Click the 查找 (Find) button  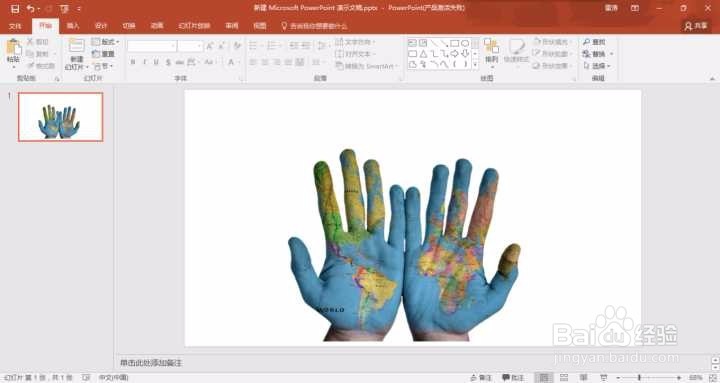point(594,42)
